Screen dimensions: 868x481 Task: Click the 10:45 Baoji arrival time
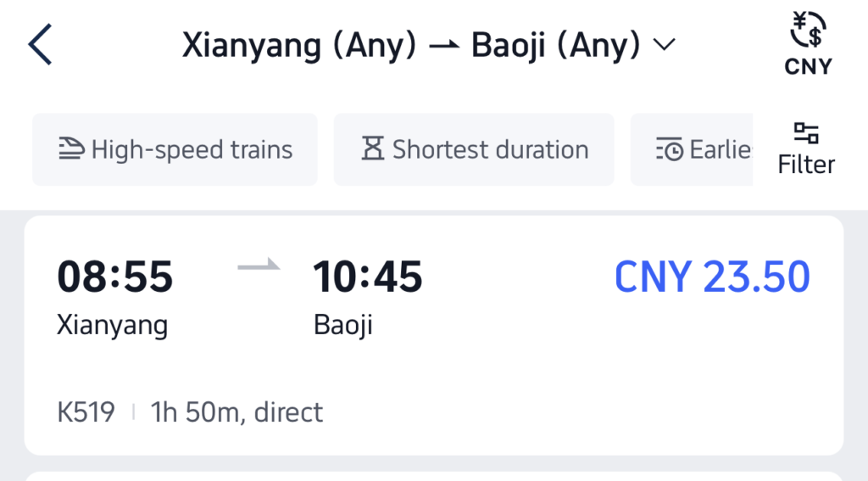pyautogui.click(x=368, y=277)
